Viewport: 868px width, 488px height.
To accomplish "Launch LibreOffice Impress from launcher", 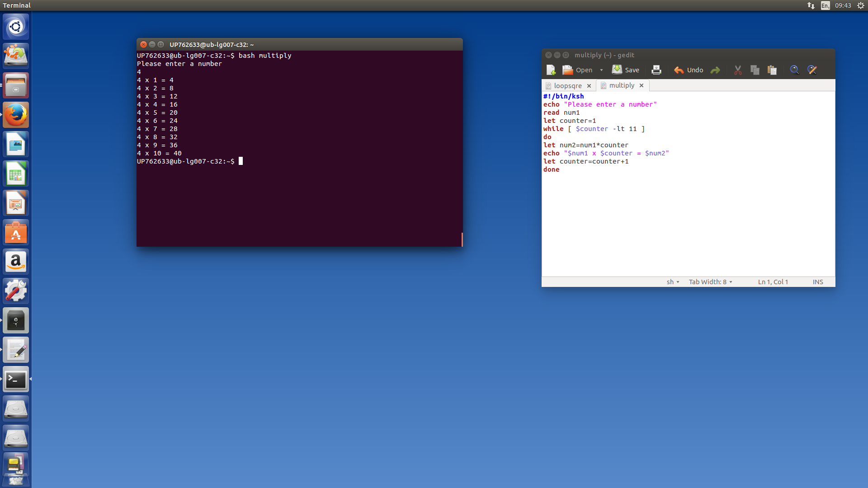I will [16, 203].
